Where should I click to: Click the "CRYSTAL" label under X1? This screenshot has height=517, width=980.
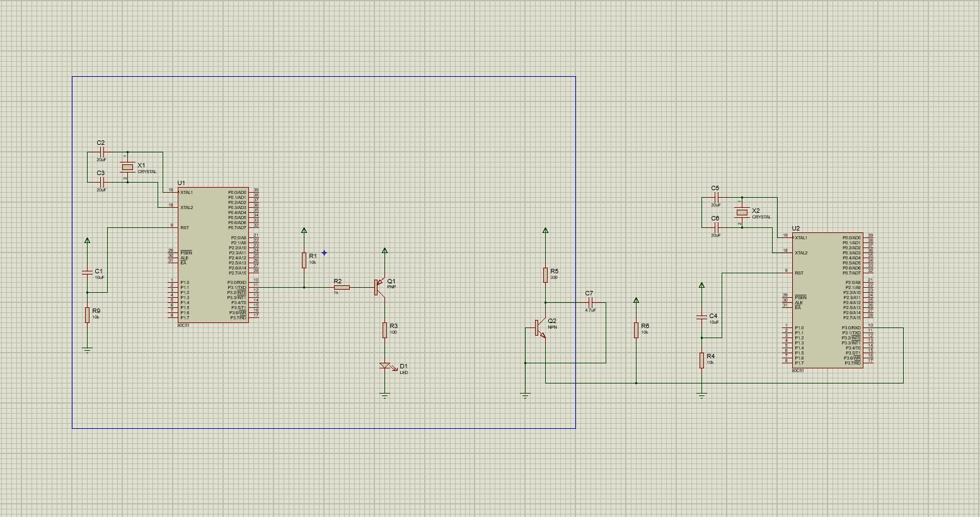point(147,172)
